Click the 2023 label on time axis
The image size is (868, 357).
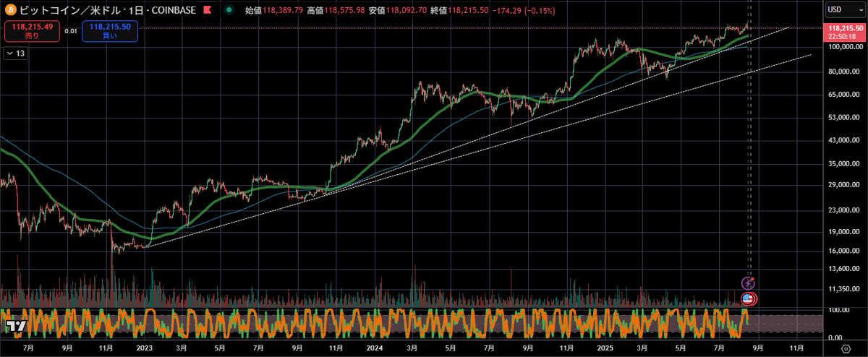[x=144, y=348]
